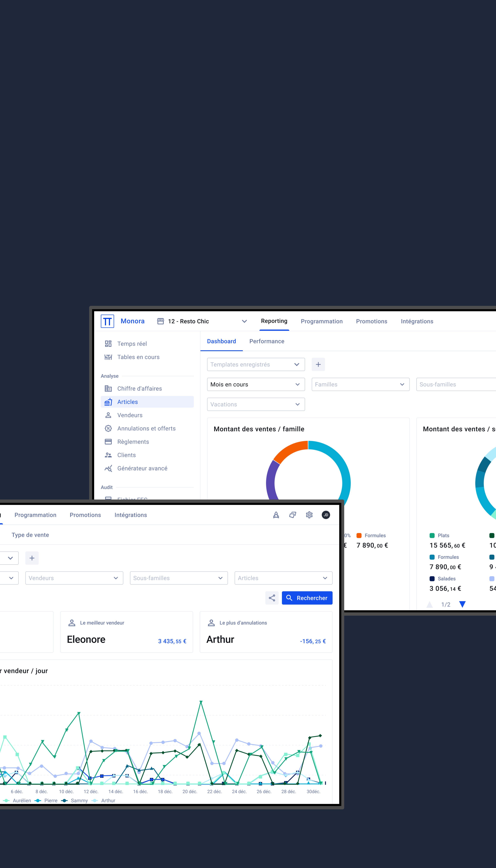Screen dimensions: 496x868
Task: Click the 15 565,60 € Plats value
Action: point(447,545)
